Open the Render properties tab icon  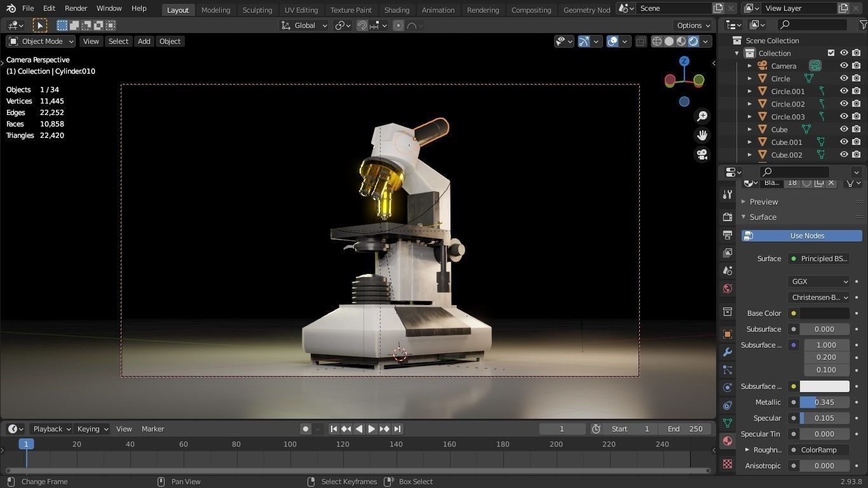pos(728,217)
